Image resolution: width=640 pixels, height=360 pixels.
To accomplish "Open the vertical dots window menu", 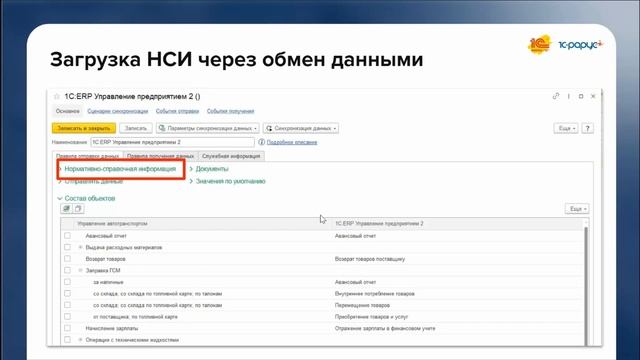I will 569,96.
